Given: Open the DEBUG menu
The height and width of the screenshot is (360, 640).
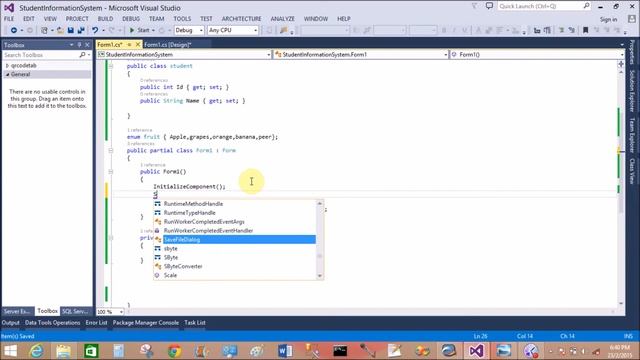Looking at the screenshot, I should click(131, 19).
